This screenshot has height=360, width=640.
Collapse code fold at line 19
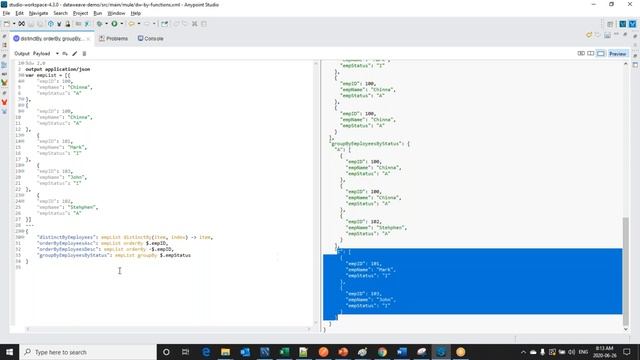pyautogui.click(x=23, y=171)
